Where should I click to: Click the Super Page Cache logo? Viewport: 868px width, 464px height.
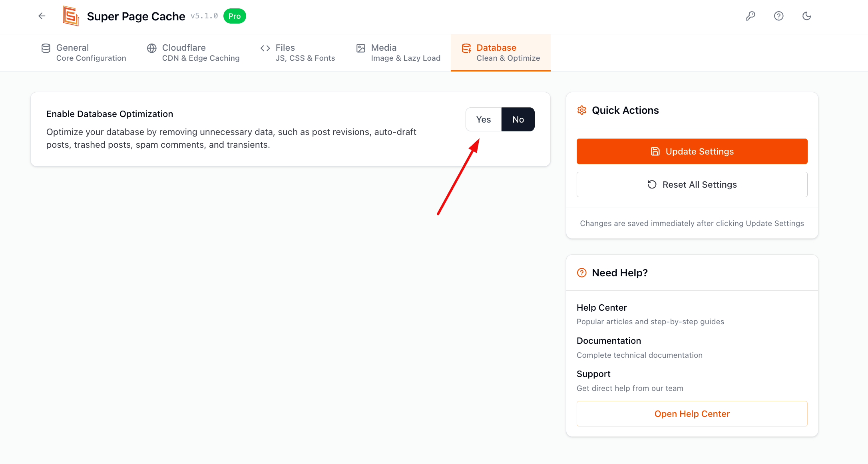(x=71, y=16)
